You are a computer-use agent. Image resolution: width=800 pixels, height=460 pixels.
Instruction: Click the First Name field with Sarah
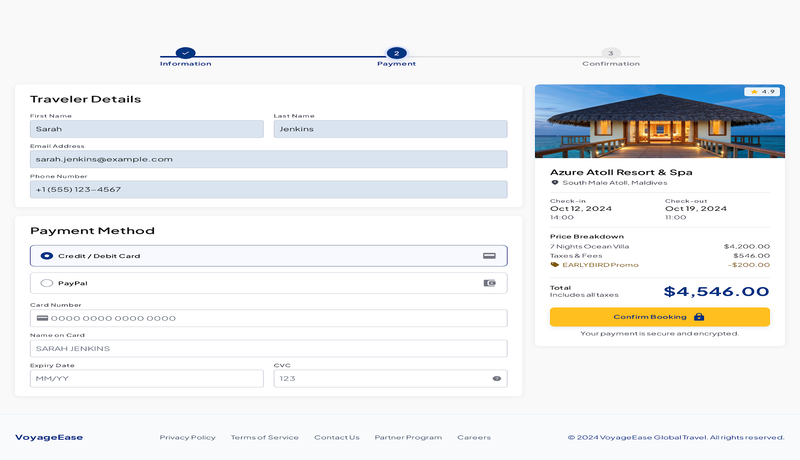click(147, 129)
